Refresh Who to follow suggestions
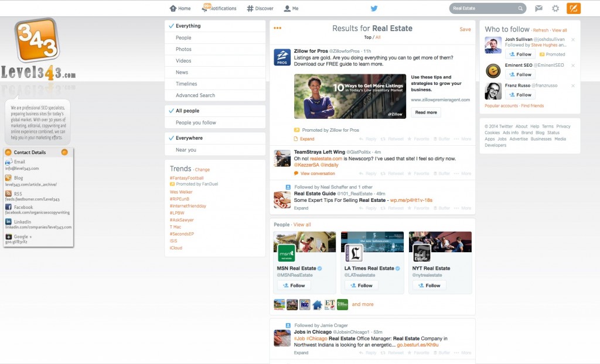 coord(541,30)
